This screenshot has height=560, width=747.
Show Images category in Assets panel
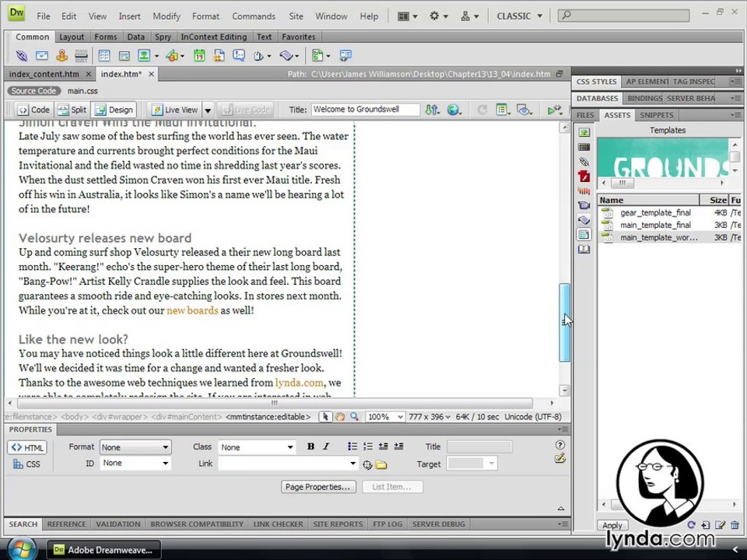[584, 132]
